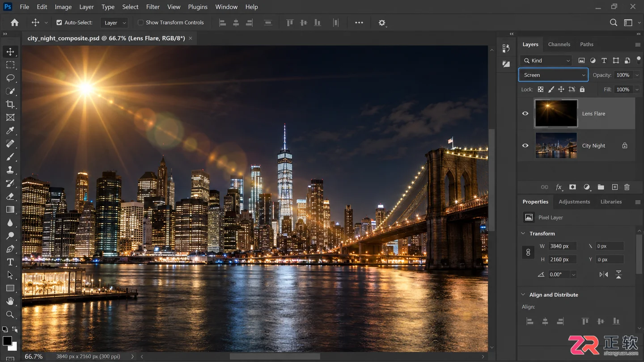Create a new layer via plus icon
Image resolution: width=644 pixels, height=362 pixels.
click(615, 187)
